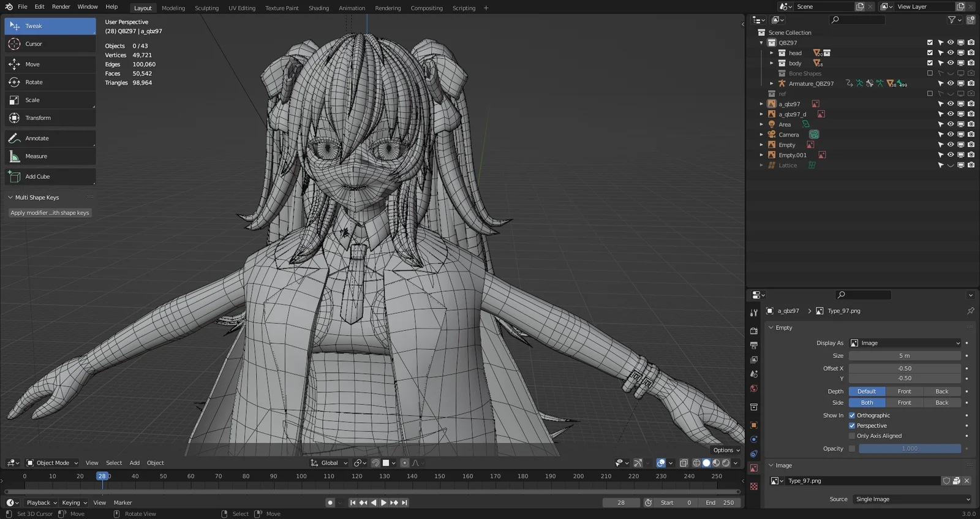The image size is (980, 519).
Task: Select the Add Cube tool
Action: [37, 176]
